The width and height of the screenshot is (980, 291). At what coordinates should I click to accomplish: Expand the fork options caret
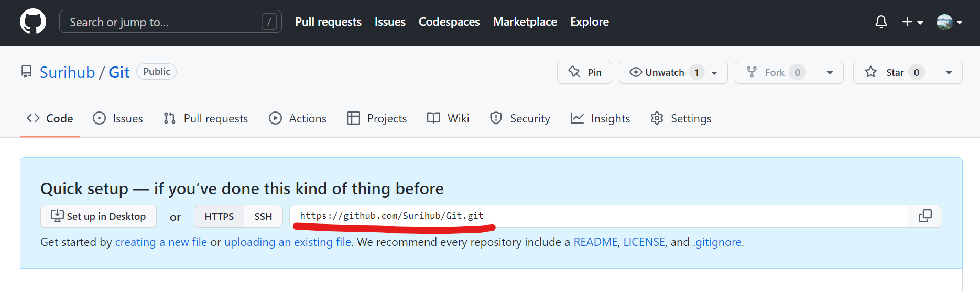click(x=830, y=72)
